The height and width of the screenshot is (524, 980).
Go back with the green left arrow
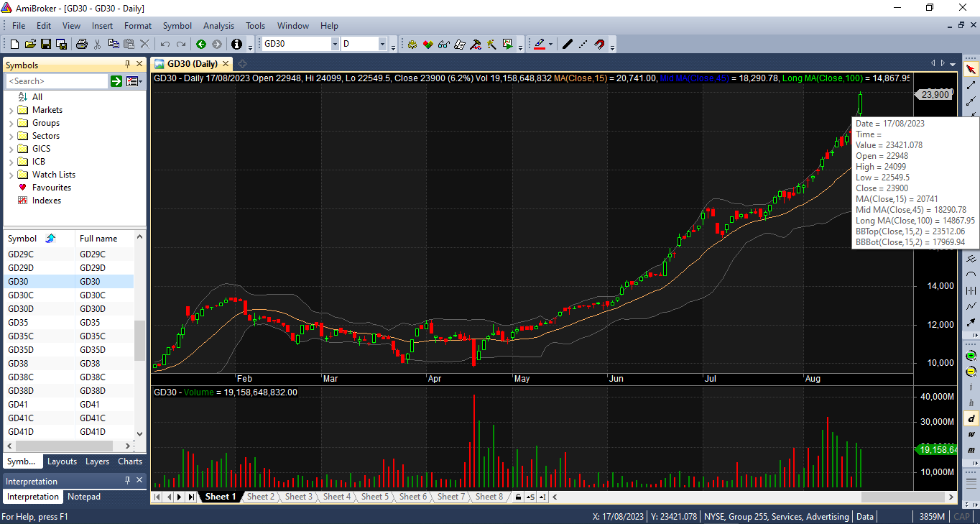(201, 44)
